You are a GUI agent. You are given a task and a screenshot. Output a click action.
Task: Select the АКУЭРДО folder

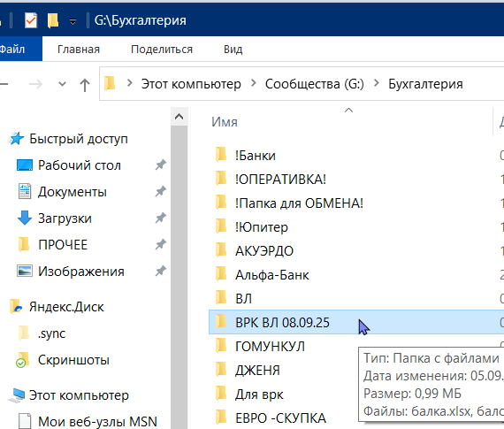click(x=264, y=251)
